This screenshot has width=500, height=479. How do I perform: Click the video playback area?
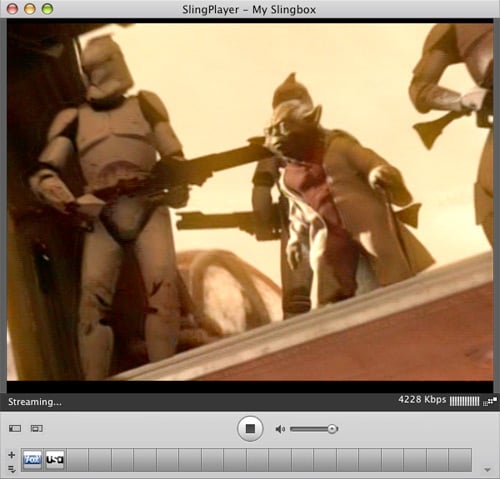[250, 202]
